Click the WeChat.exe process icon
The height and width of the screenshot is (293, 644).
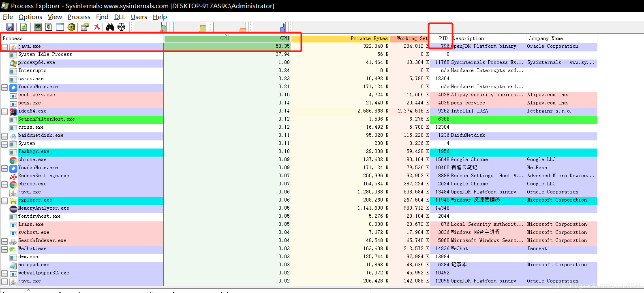coord(13,249)
